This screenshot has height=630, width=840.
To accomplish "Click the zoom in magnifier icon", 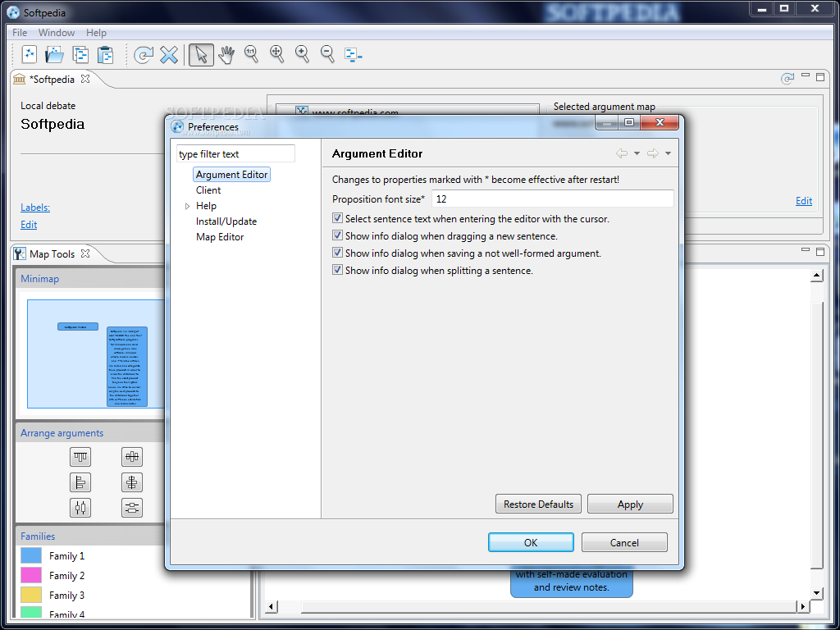I will 302,54.
